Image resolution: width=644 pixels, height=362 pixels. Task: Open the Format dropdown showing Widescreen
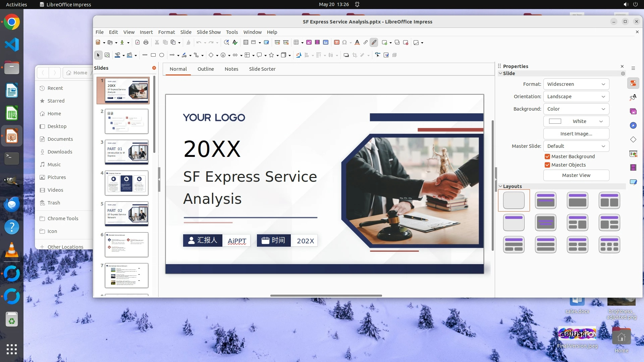(576, 84)
